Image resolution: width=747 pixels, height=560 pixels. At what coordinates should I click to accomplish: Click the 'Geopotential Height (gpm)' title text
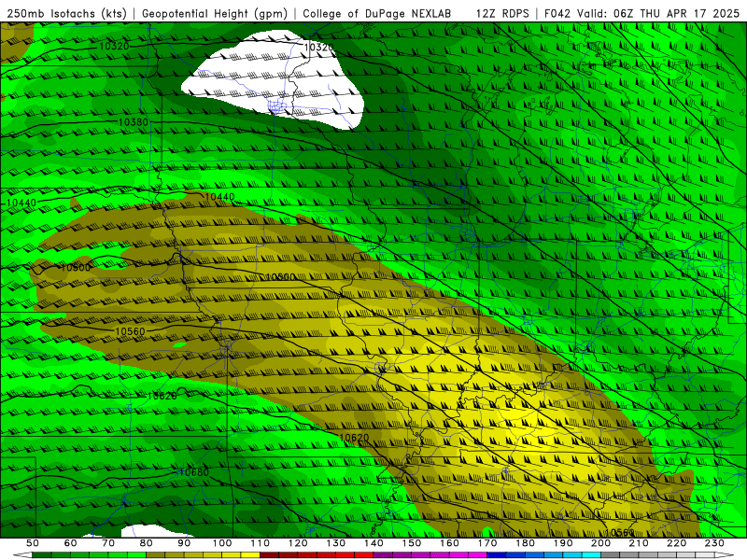tap(215, 14)
